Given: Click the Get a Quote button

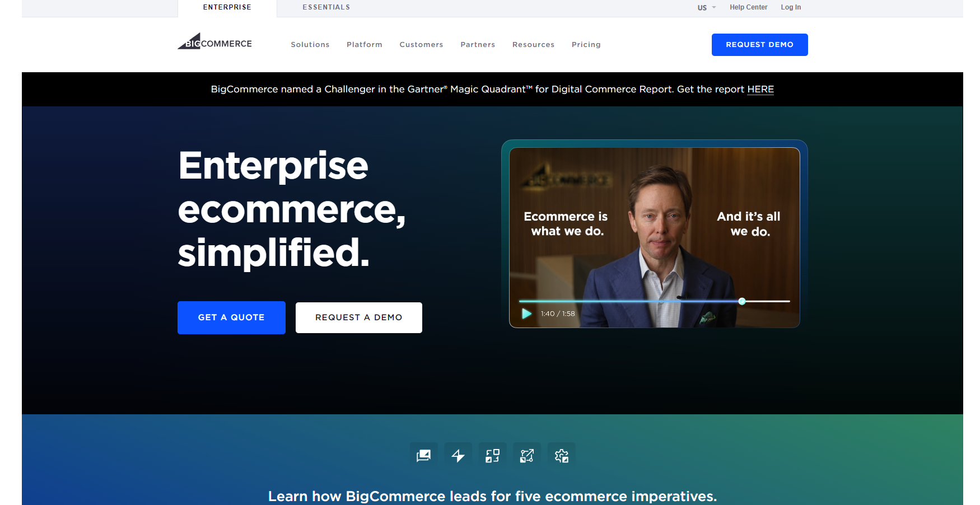Looking at the screenshot, I should [x=231, y=317].
